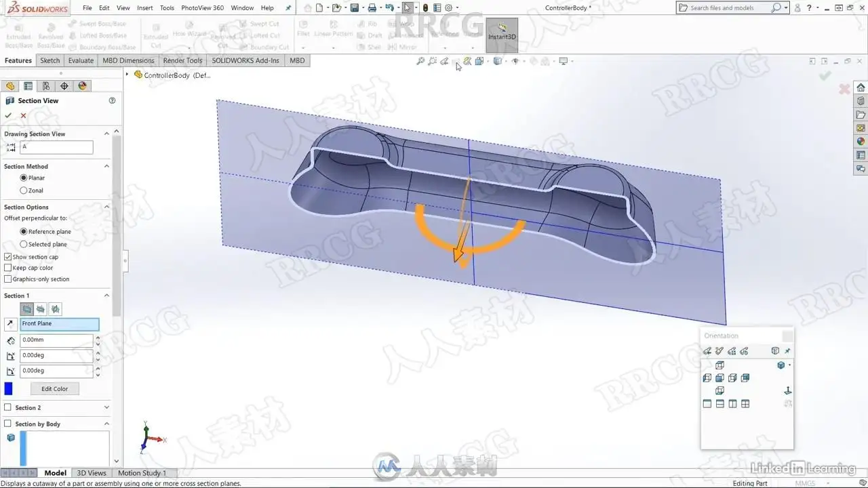Enable the Section 2 checkbox
This screenshot has height=488, width=868.
point(8,407)
